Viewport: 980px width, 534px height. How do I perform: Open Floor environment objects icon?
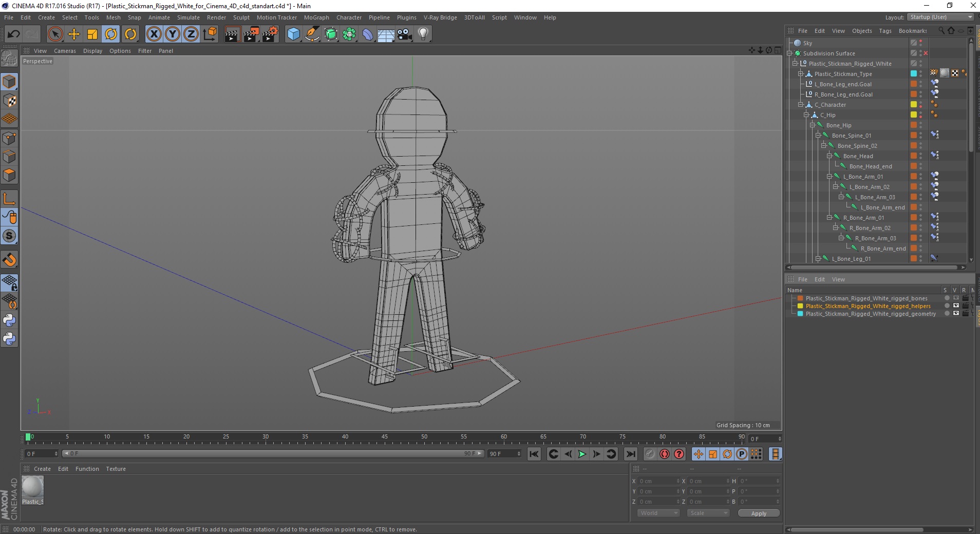386,34
